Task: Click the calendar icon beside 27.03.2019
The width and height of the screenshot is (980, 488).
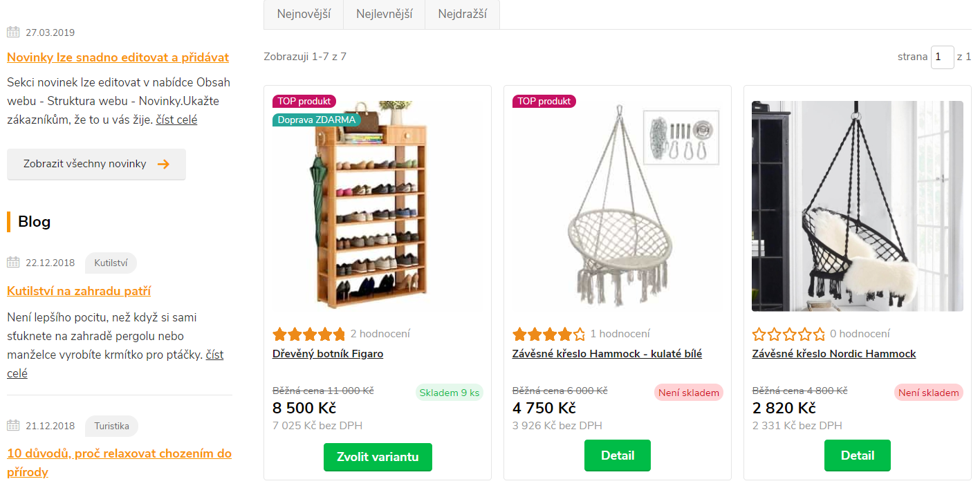Action: (x=13, y=32)
